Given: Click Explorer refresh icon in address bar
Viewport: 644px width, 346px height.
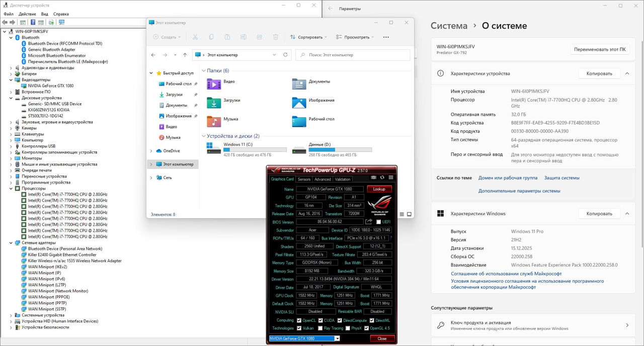Looking at the screenshot, I should [285, 55].
